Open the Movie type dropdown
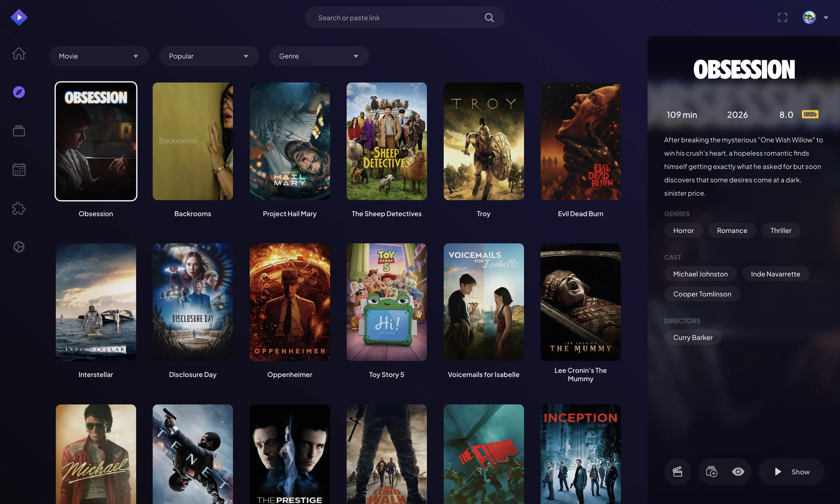The height and width of the screenshot is (504, 840). click(99, 56)
